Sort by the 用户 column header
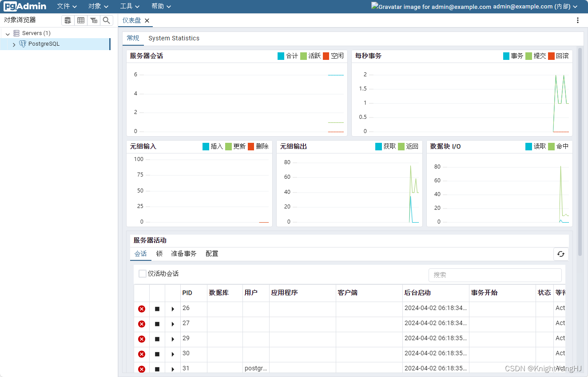This screenshot has height=377, width=588. [256, 293]
